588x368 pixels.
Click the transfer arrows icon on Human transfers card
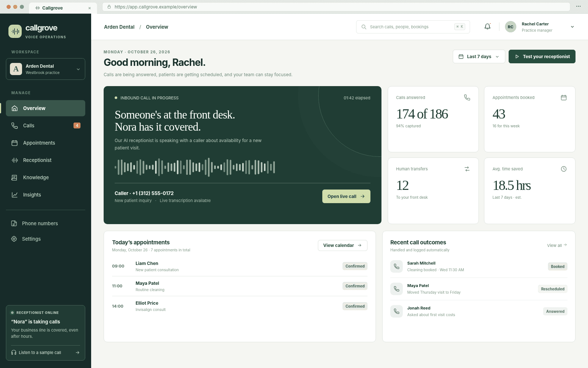[467, 169]
